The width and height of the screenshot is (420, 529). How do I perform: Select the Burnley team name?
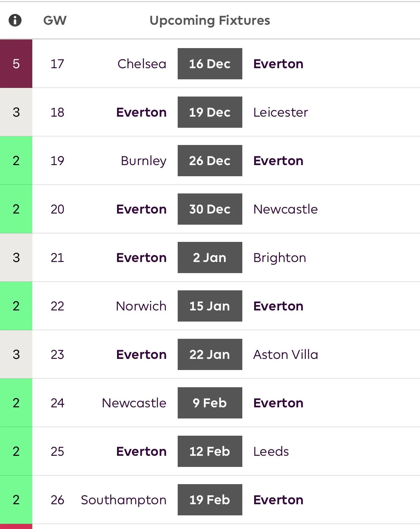pyautogui.click(x=144, y=161)
